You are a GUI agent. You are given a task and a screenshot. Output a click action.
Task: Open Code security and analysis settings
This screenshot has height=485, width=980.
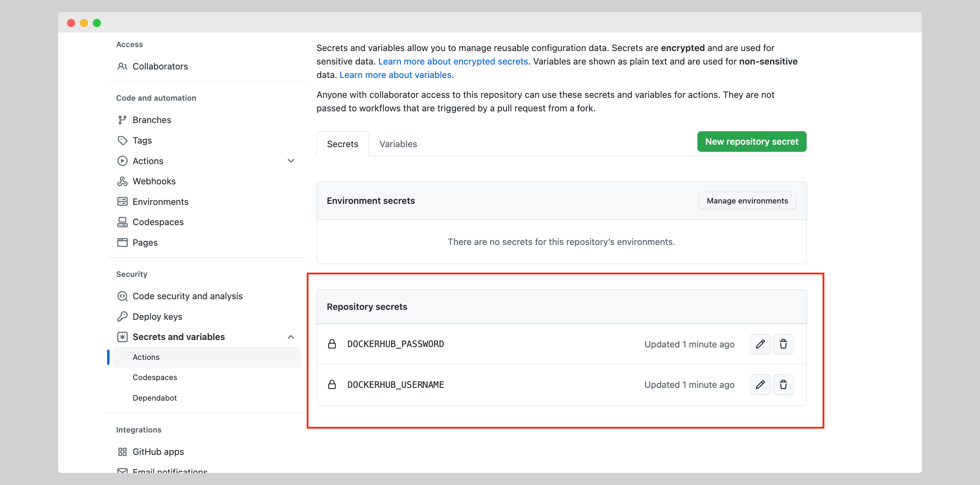(187, 296)
